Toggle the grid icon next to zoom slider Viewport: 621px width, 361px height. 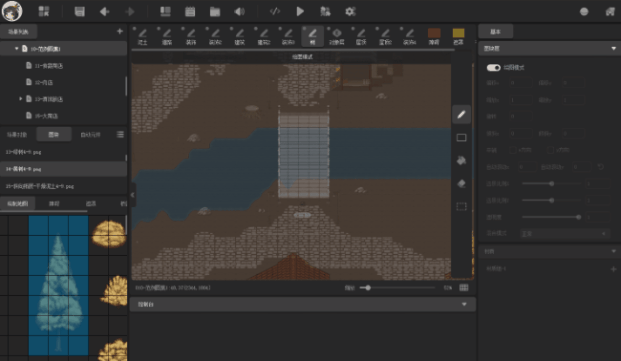tap(464, 288)
